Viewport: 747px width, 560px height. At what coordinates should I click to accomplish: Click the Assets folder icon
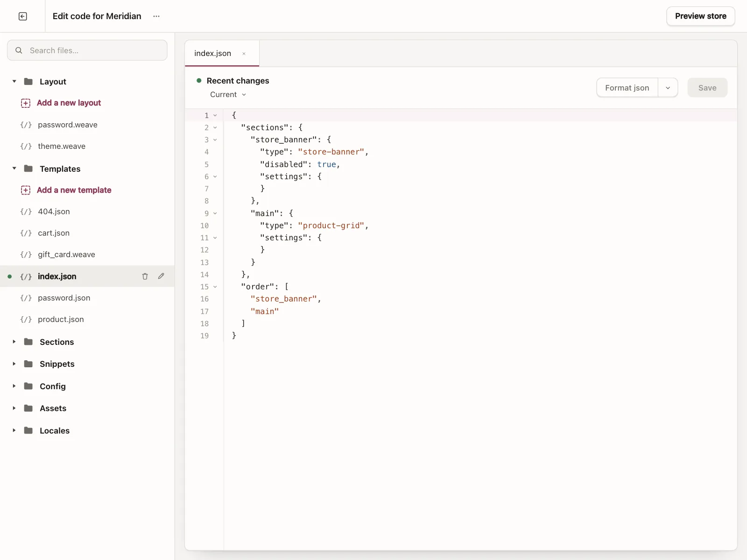tap(28, 408)
